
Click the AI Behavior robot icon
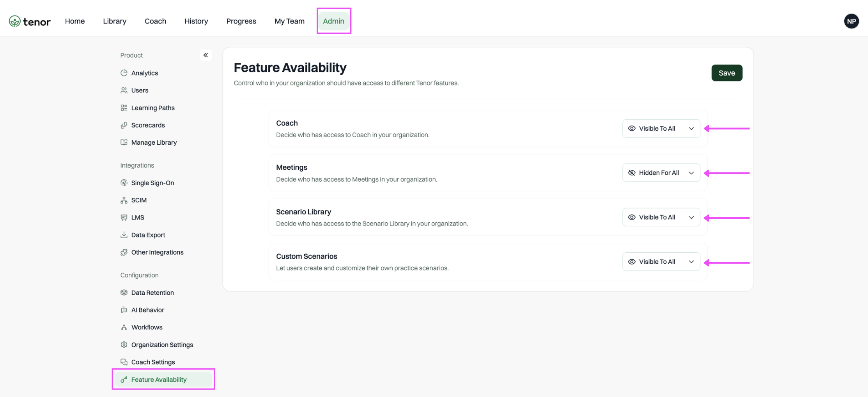[x=124, y=310]
